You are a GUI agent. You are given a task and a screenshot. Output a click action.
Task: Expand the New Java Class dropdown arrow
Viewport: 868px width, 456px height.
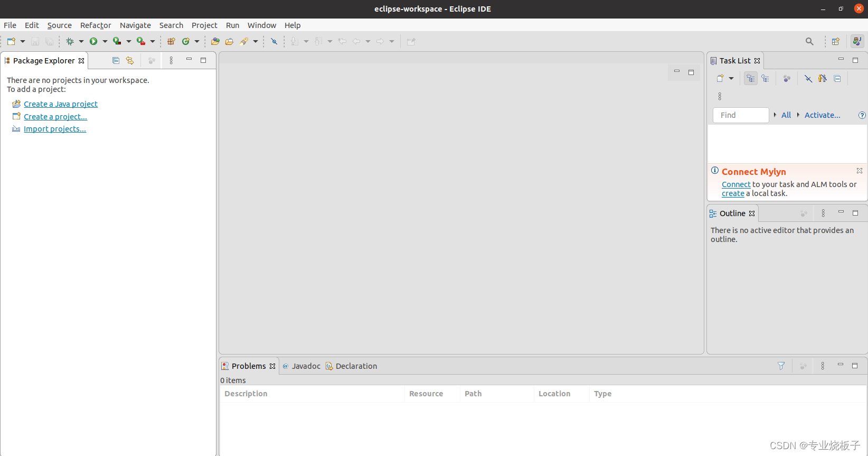click(x=197, y=41)
